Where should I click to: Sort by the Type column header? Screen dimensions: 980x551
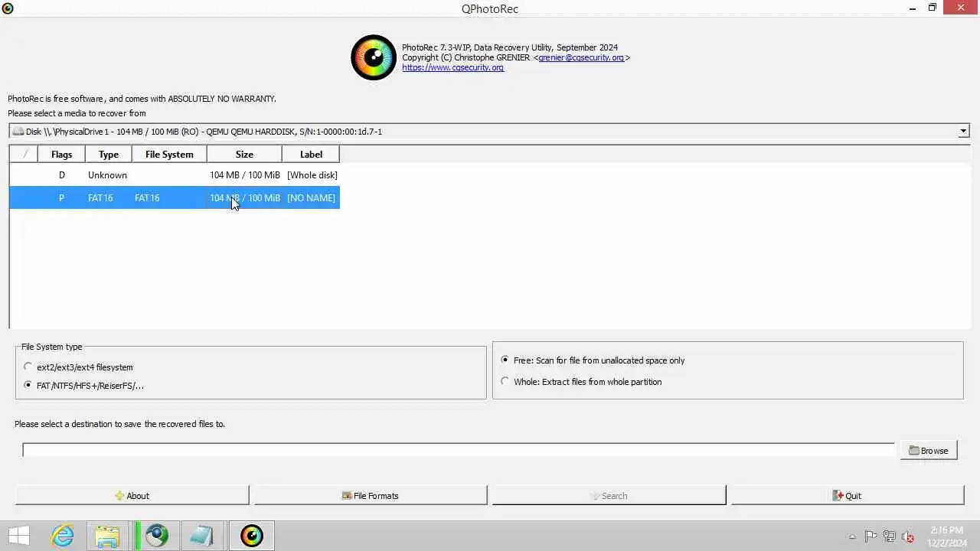109,154
